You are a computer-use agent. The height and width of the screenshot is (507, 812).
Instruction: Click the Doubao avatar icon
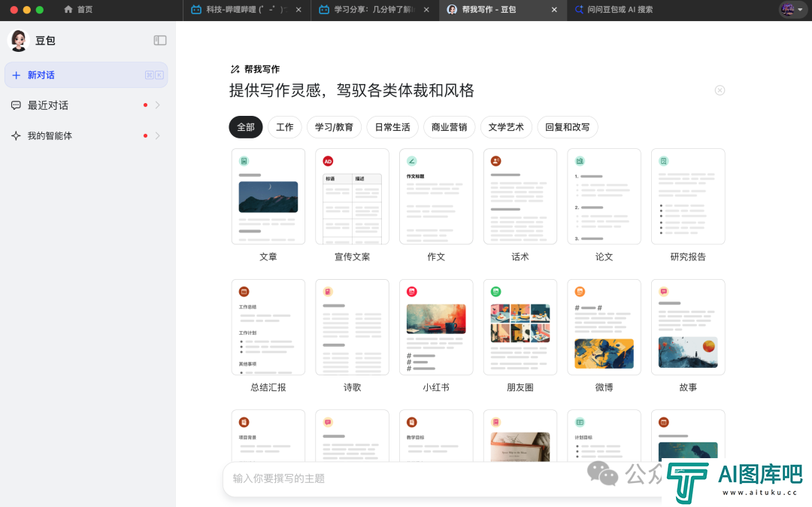tap(19, 41)
